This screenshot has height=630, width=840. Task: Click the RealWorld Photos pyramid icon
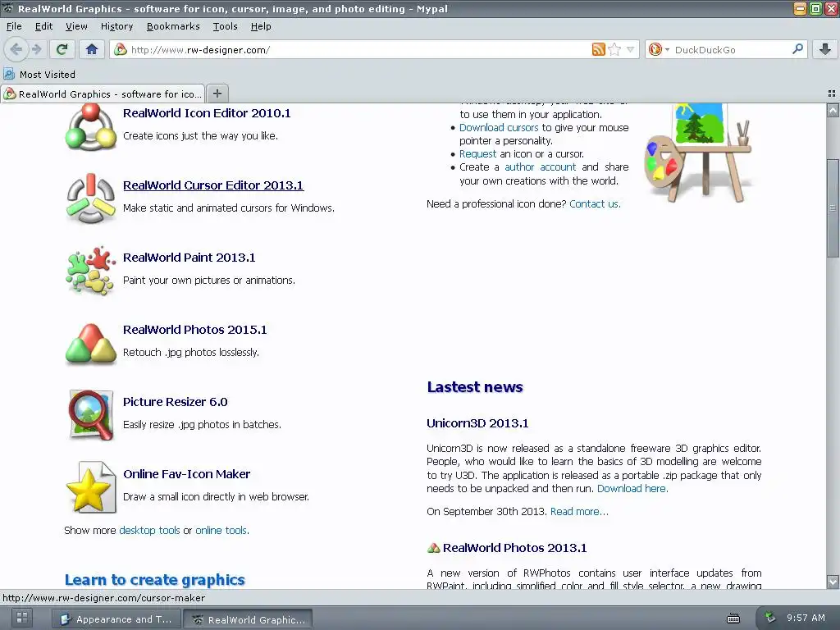(x=90, y=344)
